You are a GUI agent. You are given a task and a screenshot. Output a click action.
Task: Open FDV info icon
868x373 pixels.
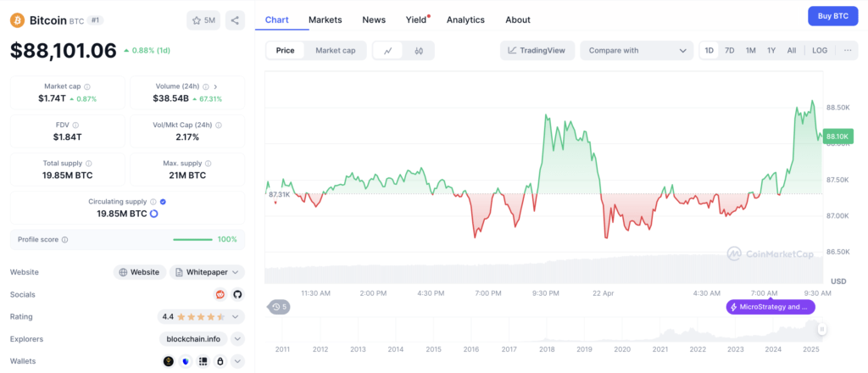click(75, 125)
